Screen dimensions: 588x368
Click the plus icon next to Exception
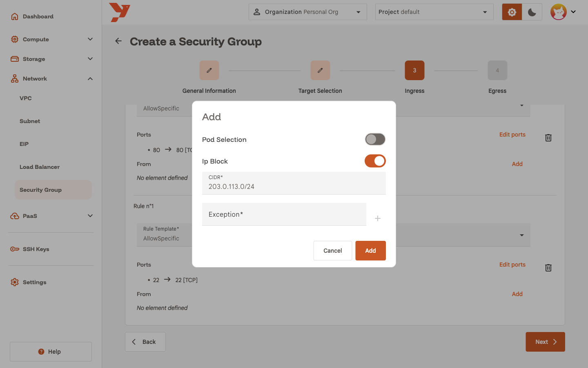click(x=378, y=218)
